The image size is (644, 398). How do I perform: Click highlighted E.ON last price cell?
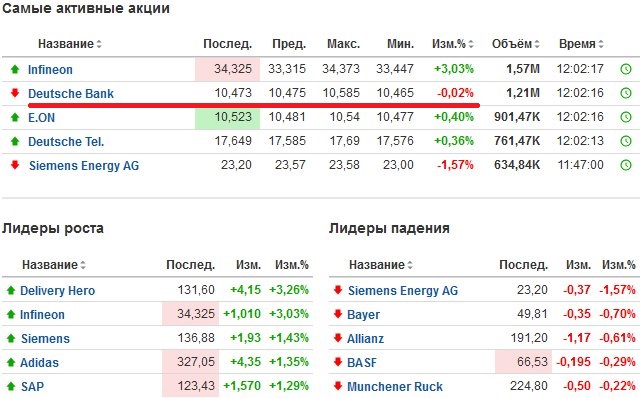(x=227, y=117)
